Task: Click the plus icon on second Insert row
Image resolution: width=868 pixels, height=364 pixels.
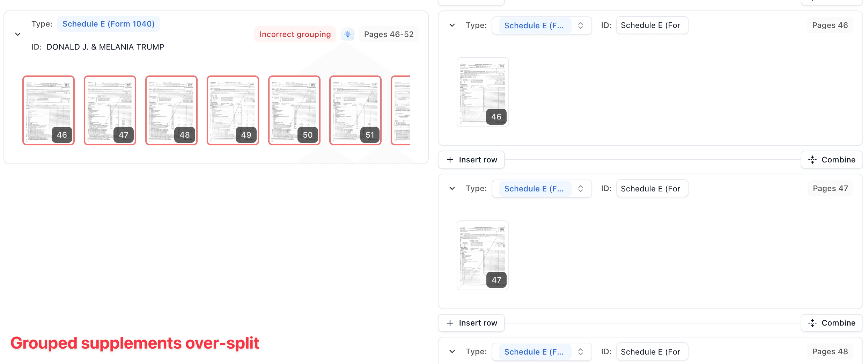Action: click(450, 323)
